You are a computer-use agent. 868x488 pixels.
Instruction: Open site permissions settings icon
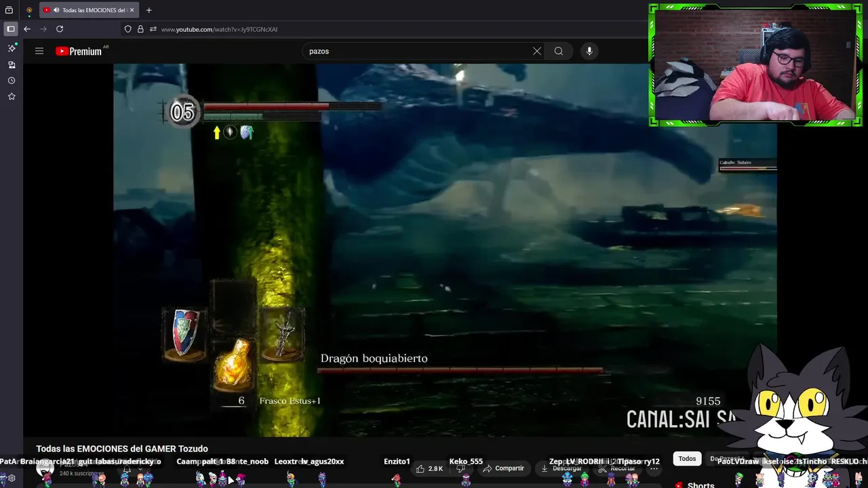(153, 29)
